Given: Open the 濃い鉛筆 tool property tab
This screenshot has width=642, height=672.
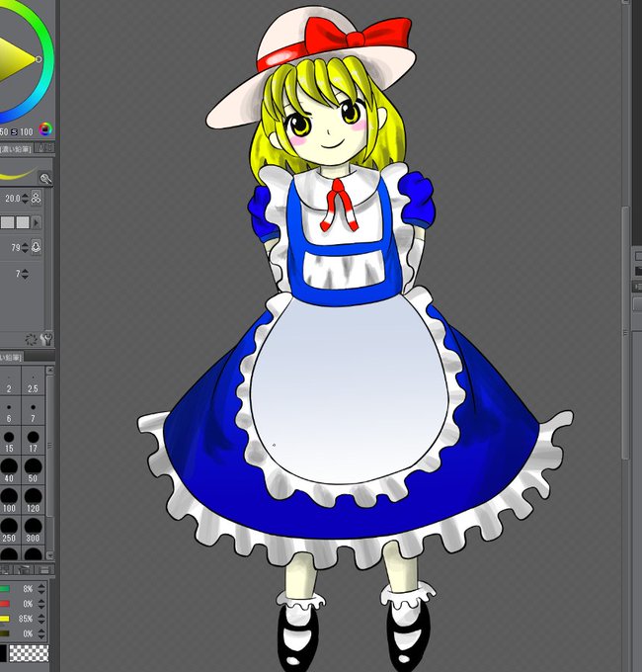Looking at the screenshot, I should pyautogui.click(x=16, y=148).
